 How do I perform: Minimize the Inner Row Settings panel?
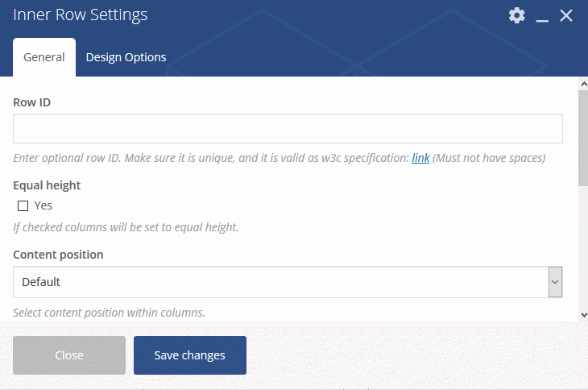pos(542,16)
